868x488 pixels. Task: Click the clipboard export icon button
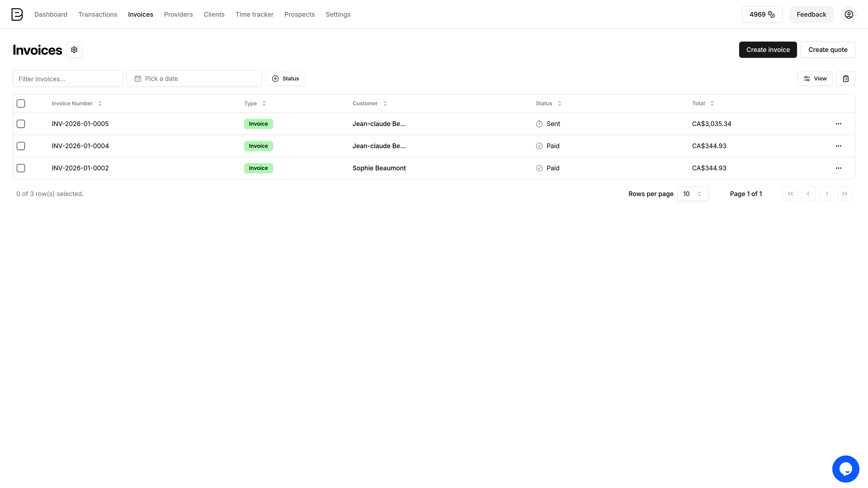pos(845,78)
